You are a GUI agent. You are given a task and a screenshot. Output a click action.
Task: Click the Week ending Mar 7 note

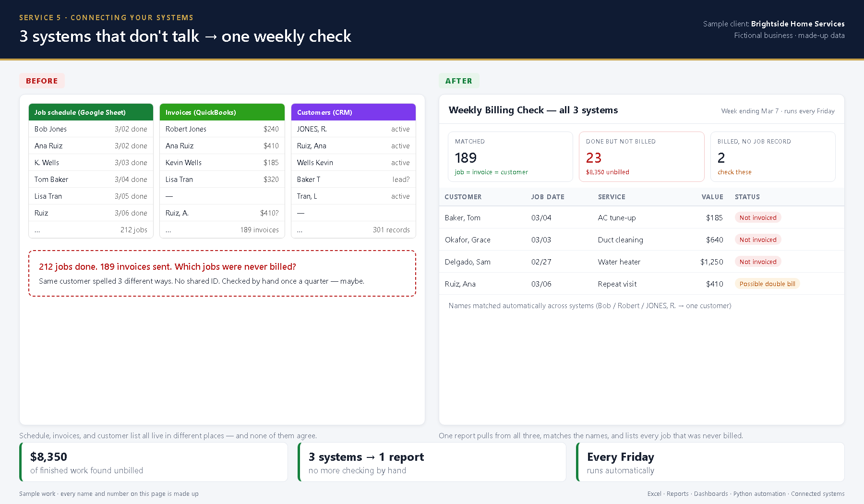778,111
